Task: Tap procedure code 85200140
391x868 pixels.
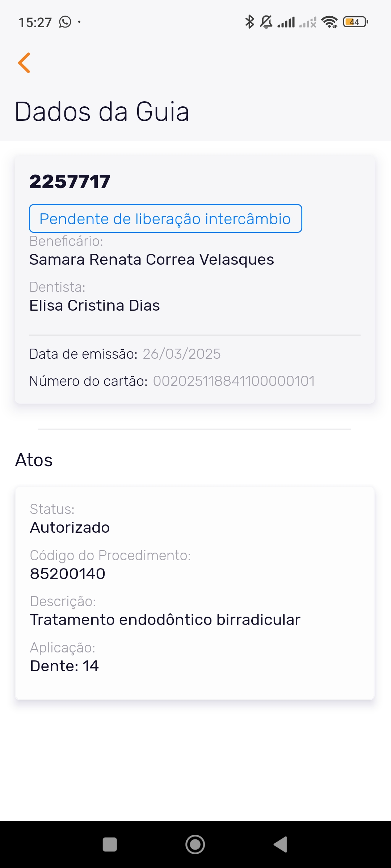Action: pyautogui.click(x=68, y=574)
